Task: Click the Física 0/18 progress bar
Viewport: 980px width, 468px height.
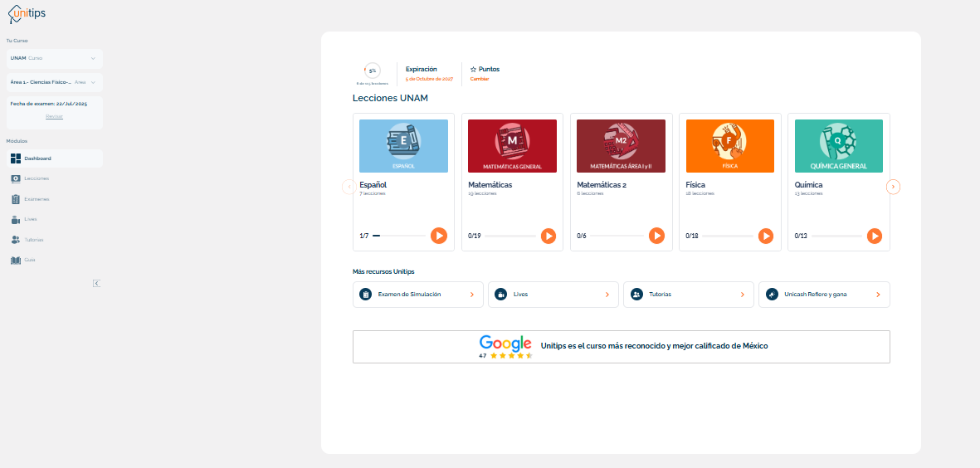Action: click(728, 236)
